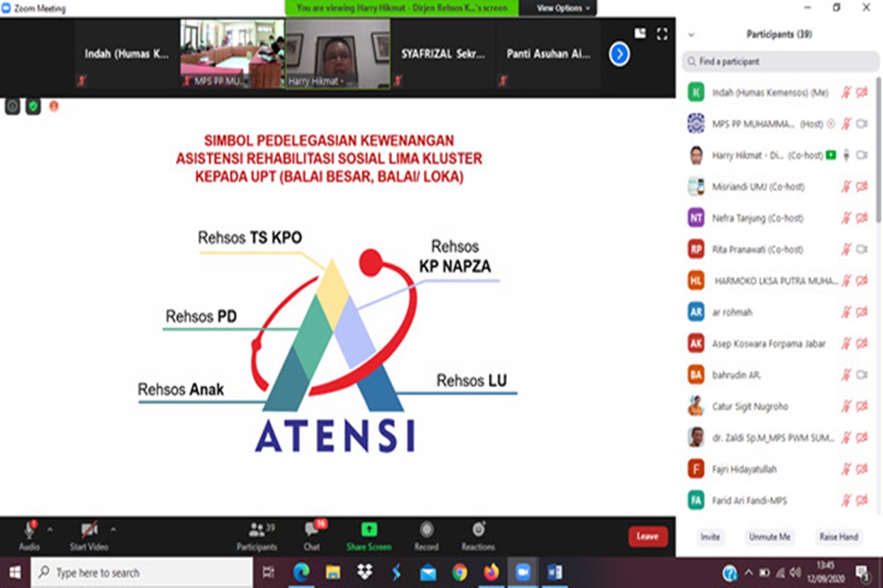Show hidden system tray icons

748,573
